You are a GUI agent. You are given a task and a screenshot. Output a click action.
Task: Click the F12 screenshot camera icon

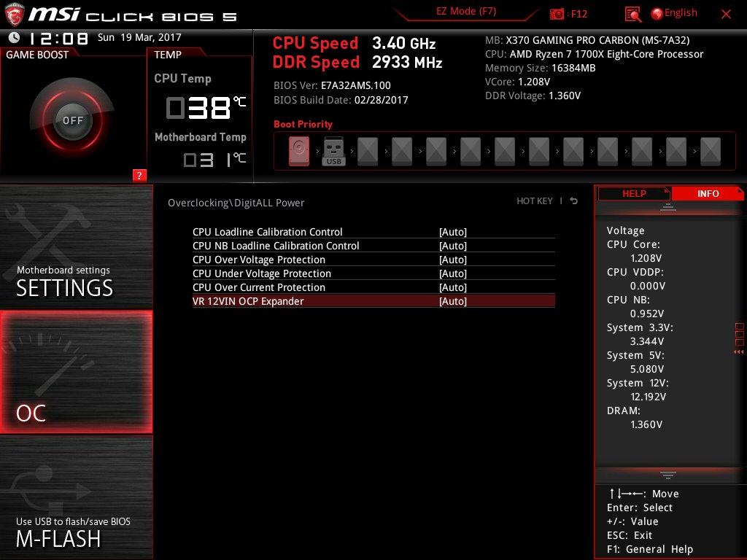[557, 14]
